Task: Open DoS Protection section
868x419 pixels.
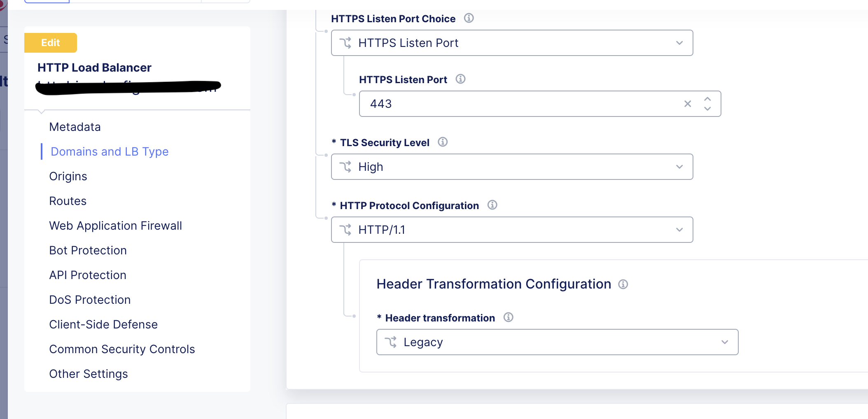Action: (90, 300)
